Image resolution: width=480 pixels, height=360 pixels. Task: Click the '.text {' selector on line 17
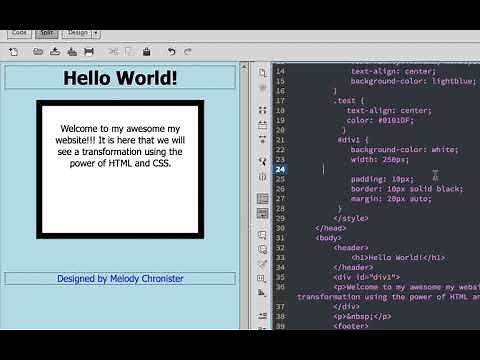click(349, 101)
